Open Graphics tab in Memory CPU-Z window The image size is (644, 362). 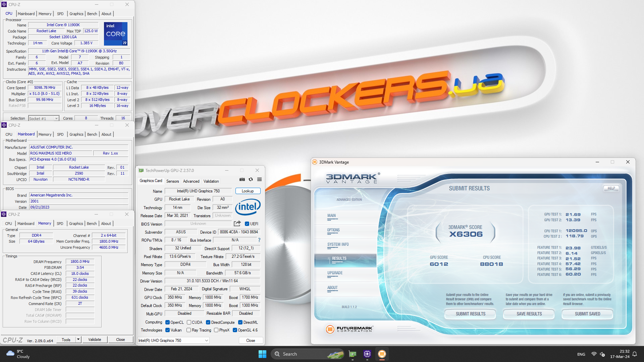point(76,224)
